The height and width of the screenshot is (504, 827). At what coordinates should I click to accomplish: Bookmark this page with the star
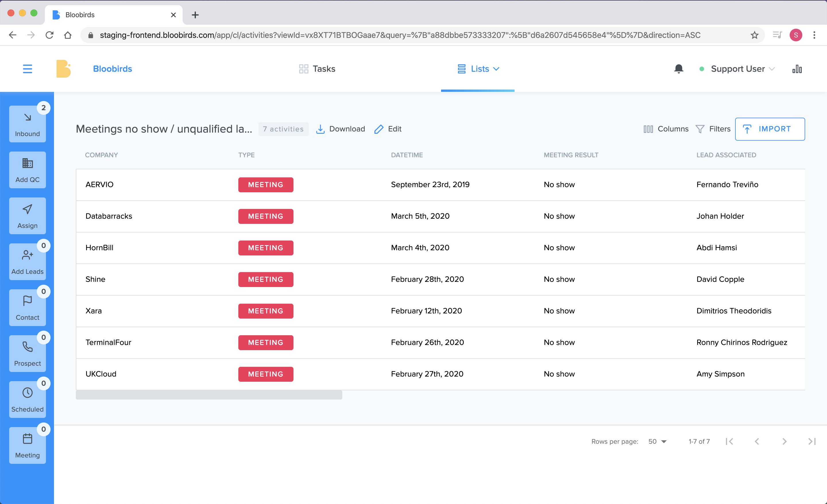click(x=755, y=35)
